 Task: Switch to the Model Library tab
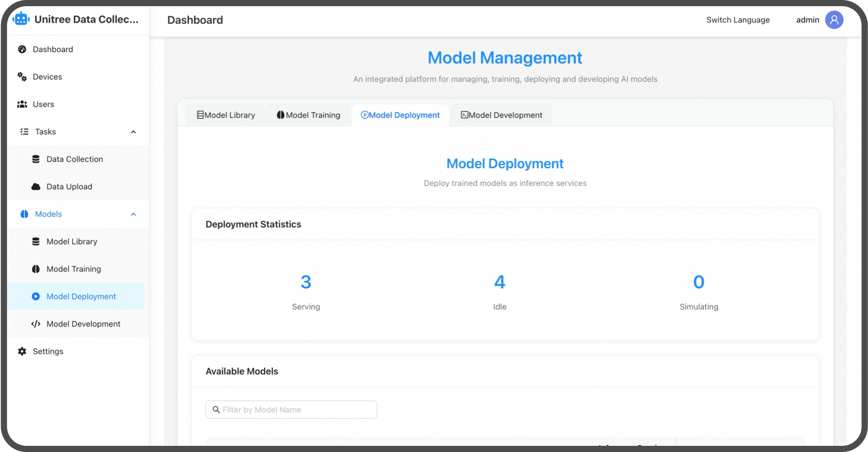pos(226,115)
